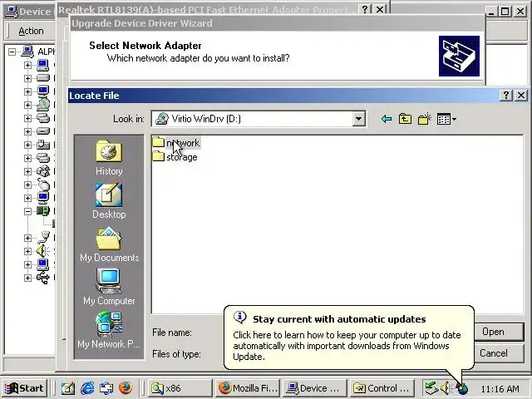Switch to the Device Manager taskbar button
The image size is (532, 399).
point(315,388)
